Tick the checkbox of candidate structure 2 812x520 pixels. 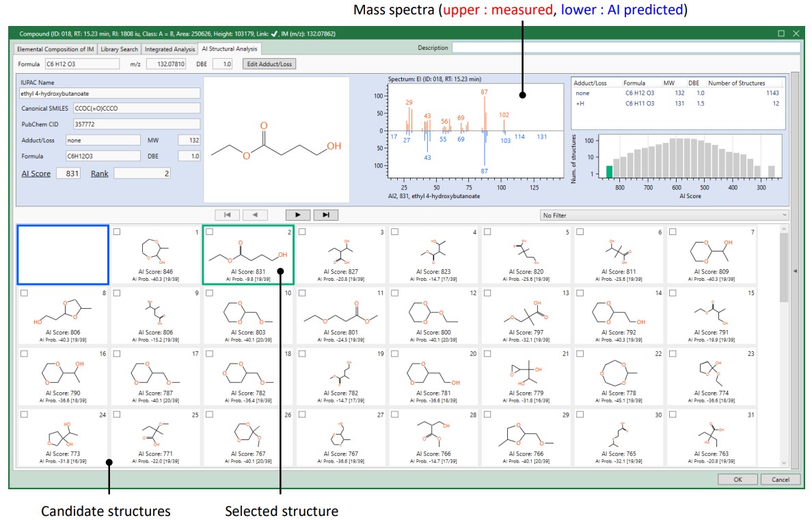pyautogui.click(x=210, y=232)
